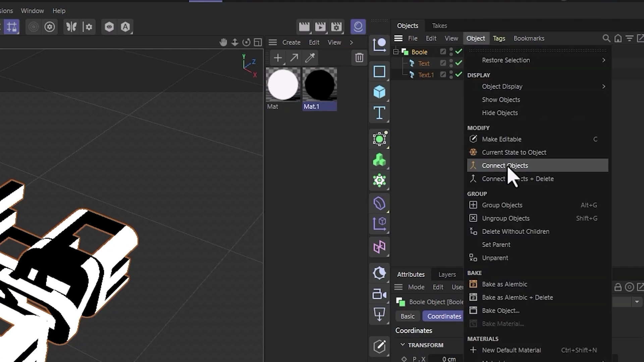Select Group Objects from context menu
This screenshot has height=362, width=644.
coord(502,205)
